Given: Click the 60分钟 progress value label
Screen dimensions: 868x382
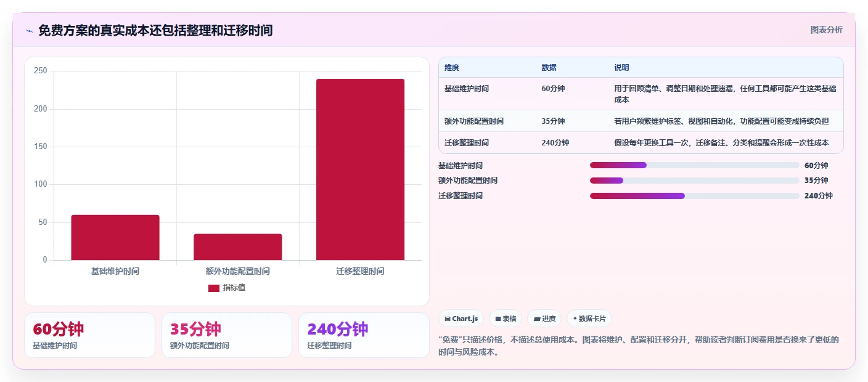Looking at the screenshot, I should (x=816, y=166).
